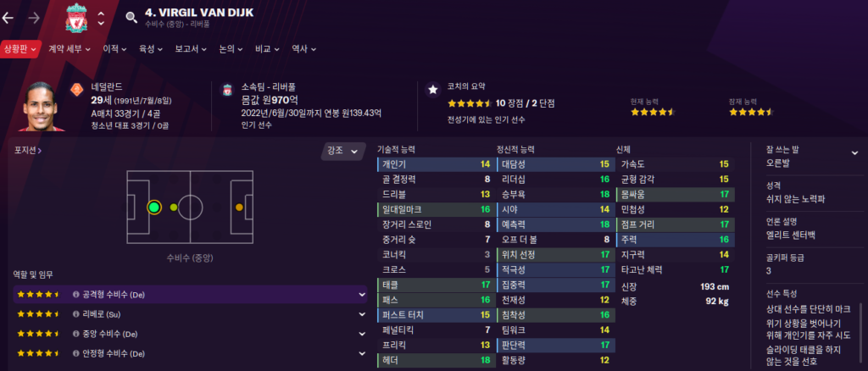The image size is (868, 371).
Task: Click the 판단력 attribute row
Action: coord(556,346)
